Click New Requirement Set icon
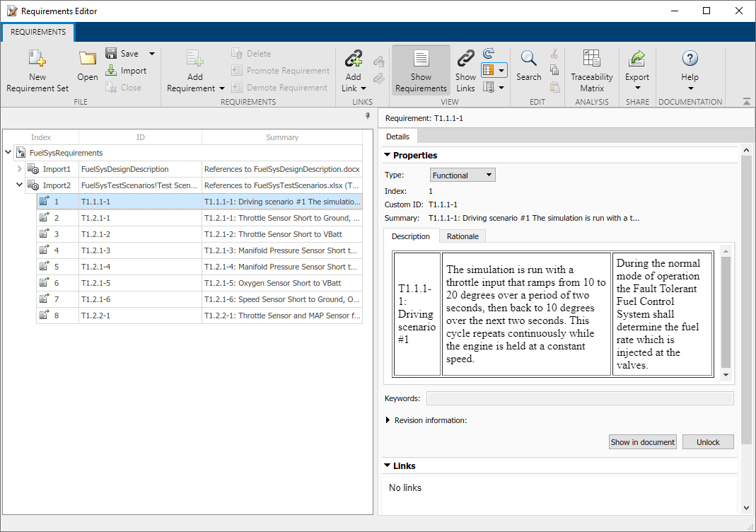756x532 pixels. tap(37, 59)
